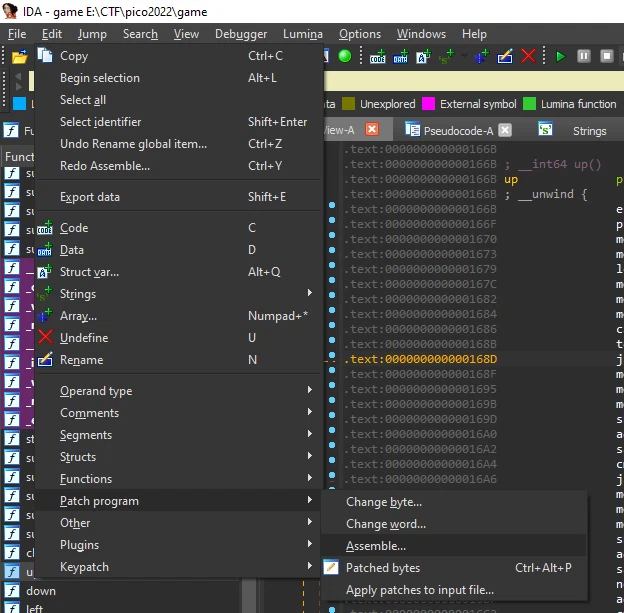Choose Rename from Edit menu
Screen dimensions: 624x613
coord(179,359)
